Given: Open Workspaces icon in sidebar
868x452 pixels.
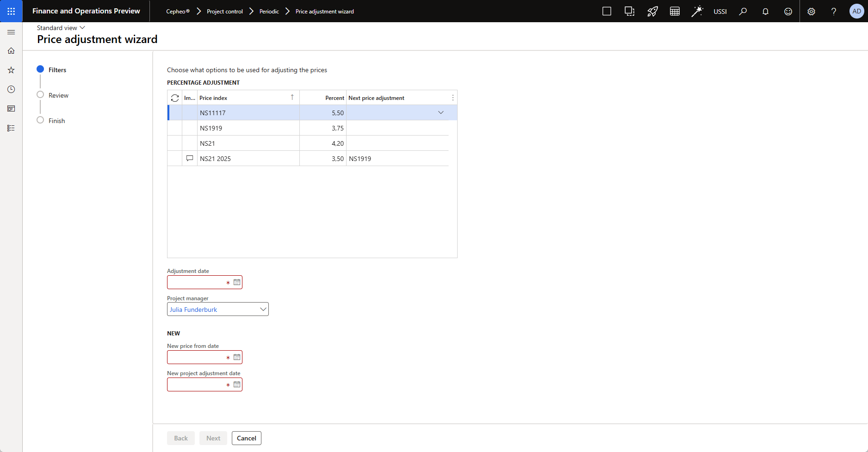Looking at the screenshot, I should [x=11, y=109].
